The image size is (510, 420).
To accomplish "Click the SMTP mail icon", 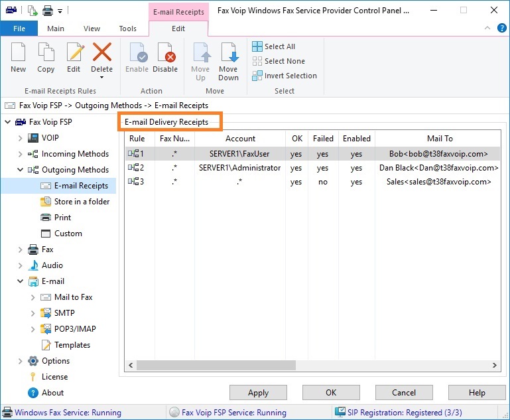I will (46, 313).
